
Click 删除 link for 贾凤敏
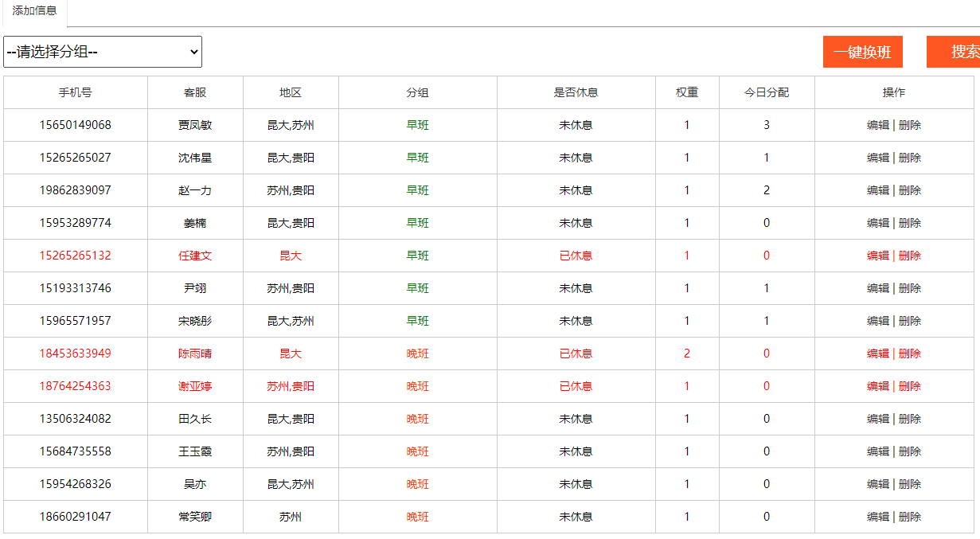click(x=910, y=125)
